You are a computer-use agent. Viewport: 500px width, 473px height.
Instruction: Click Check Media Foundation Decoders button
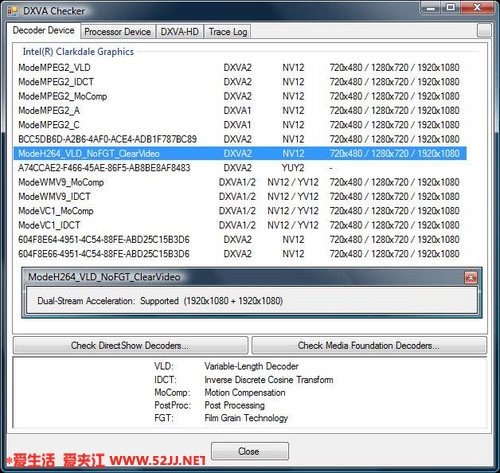coord(369,345)
